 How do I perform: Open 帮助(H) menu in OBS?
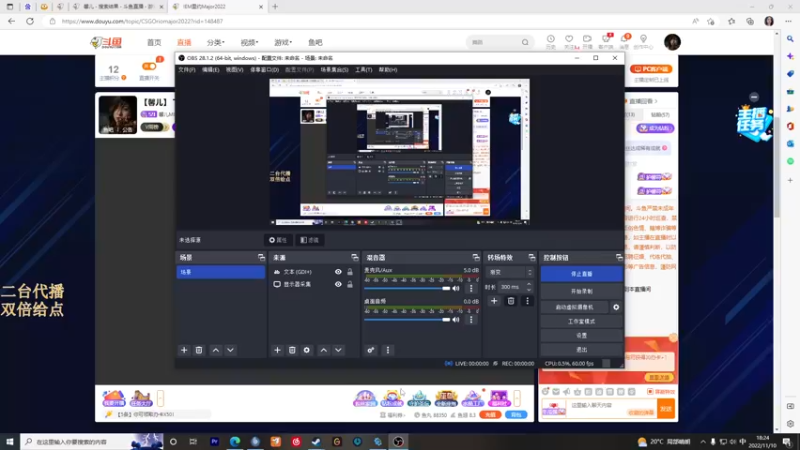click(x=388, y=70)
